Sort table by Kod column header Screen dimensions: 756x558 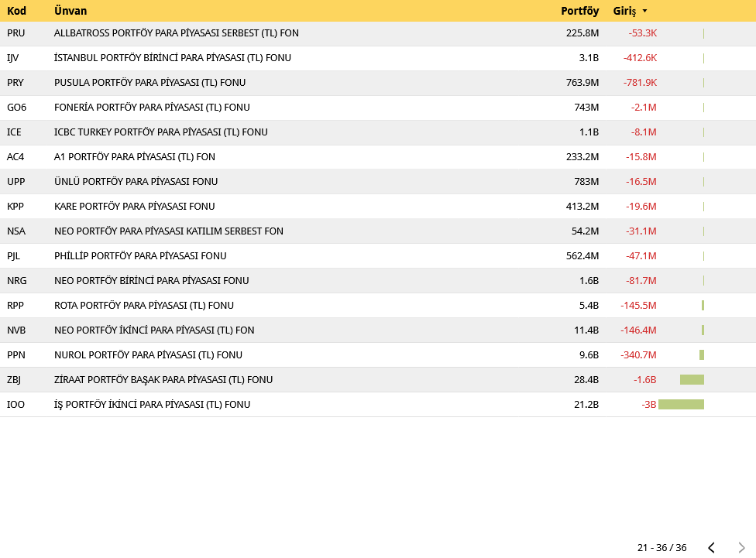coord(16,11)
